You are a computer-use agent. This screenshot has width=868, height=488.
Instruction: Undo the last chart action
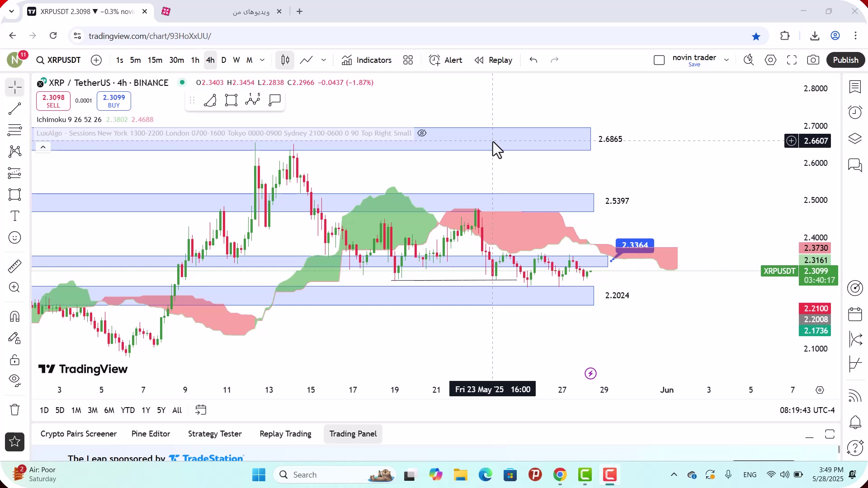click(x=533, y=60)
